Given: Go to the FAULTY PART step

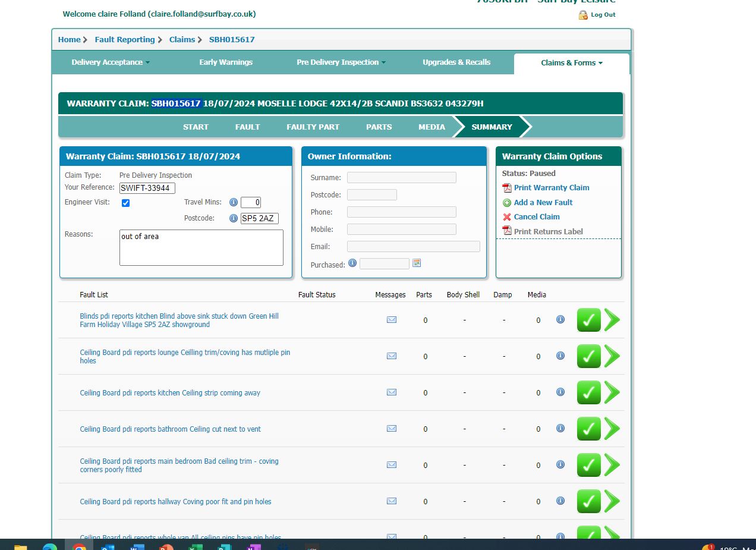Looking at the screenshot, I should (x=313, y=127).
